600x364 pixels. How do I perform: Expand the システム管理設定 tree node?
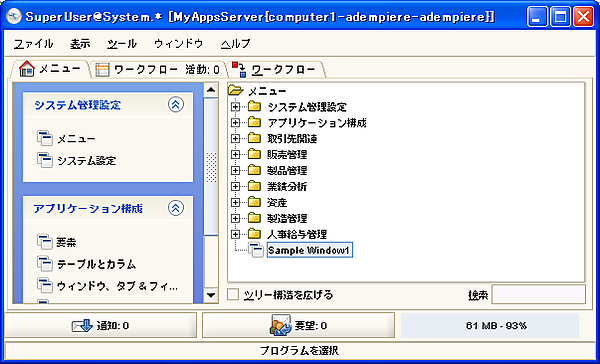(236, 107)
